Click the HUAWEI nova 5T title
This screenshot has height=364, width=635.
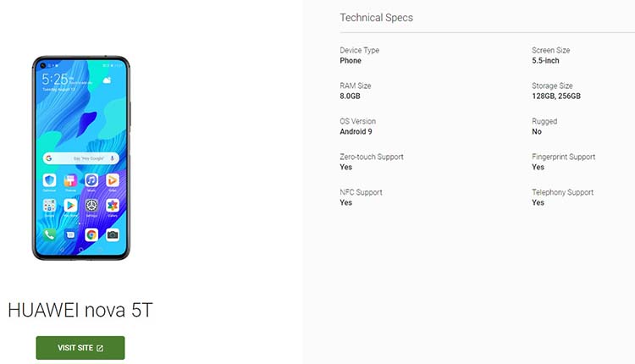pyautogui.click(x=80, y=310)
